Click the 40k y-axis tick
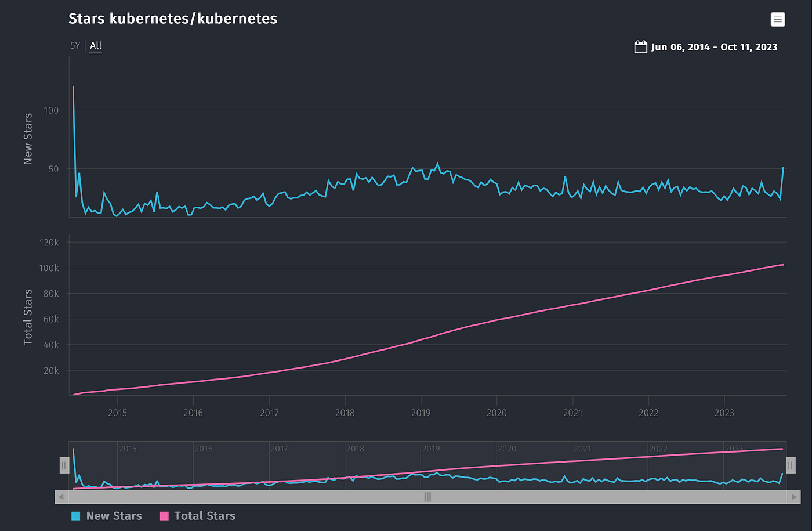 pos(51,345)
